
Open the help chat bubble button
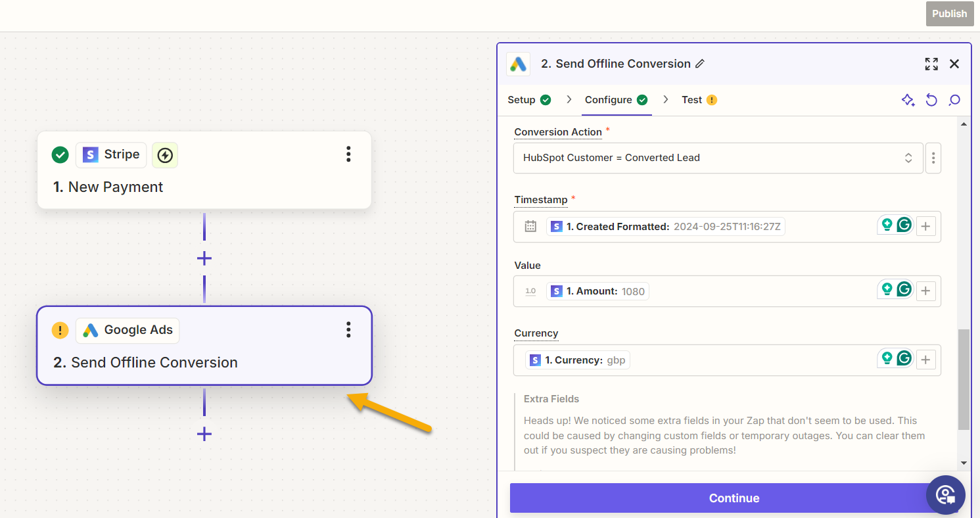(x=945, y=495)
